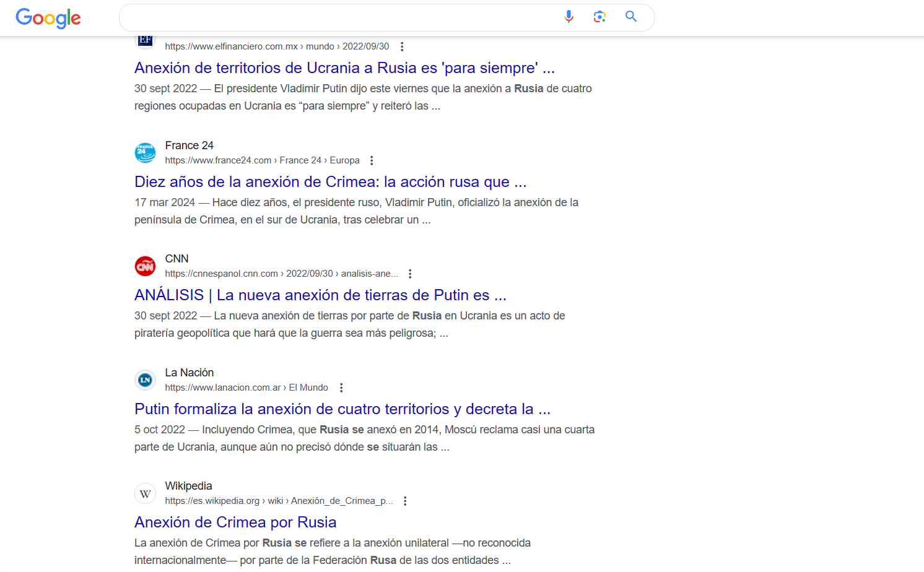Screen dimensions: 924x572
Task: Open 'ANÁLISIS | La nueva anexión' CNN result
Action: click(x=320, y=295)
